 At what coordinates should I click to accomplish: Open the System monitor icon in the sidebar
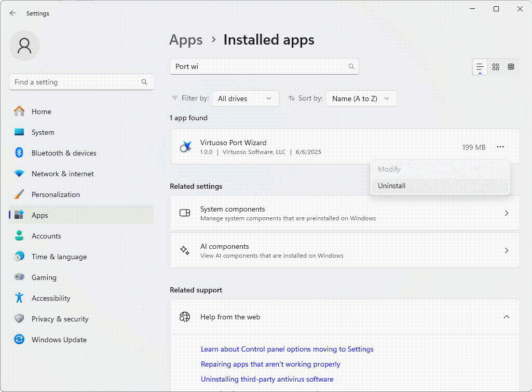pos(19,132)
